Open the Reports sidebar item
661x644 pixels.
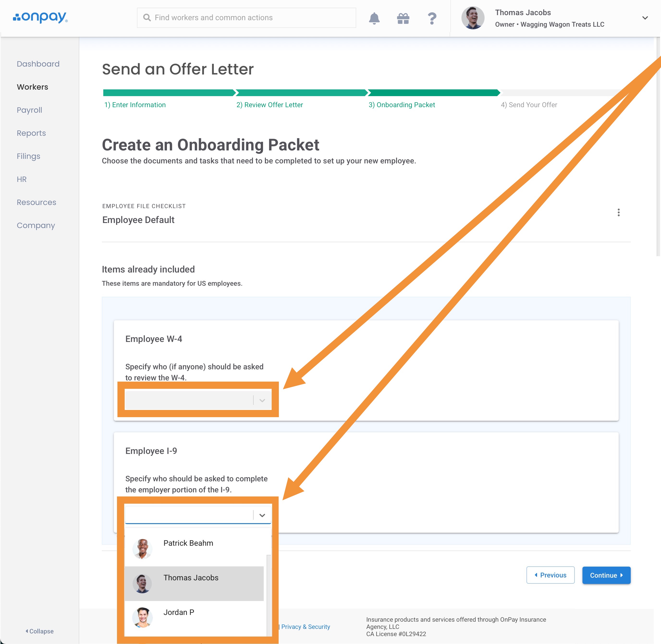pos(31,133)
